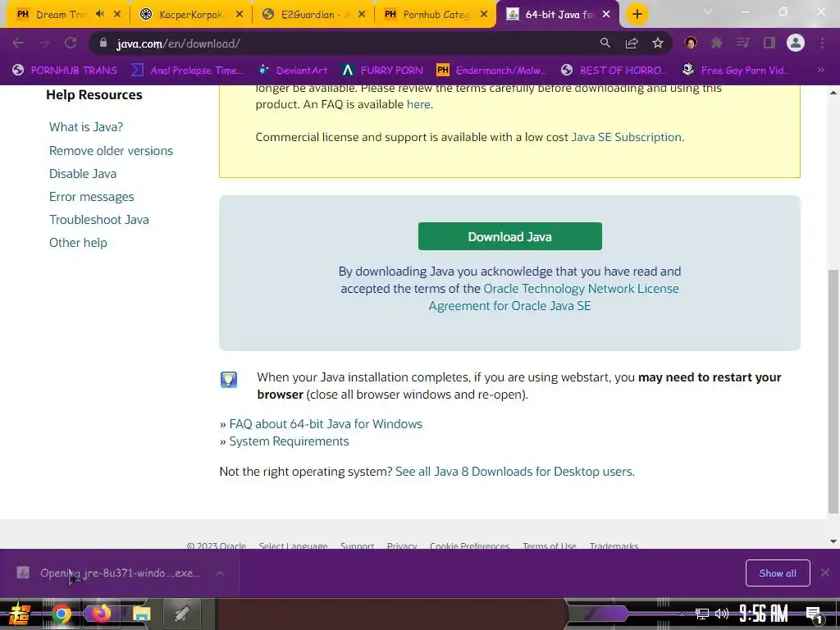Close the KacperKorpak tab
Image resolution: width=840 pixels, height=630 pixels.
240,15
